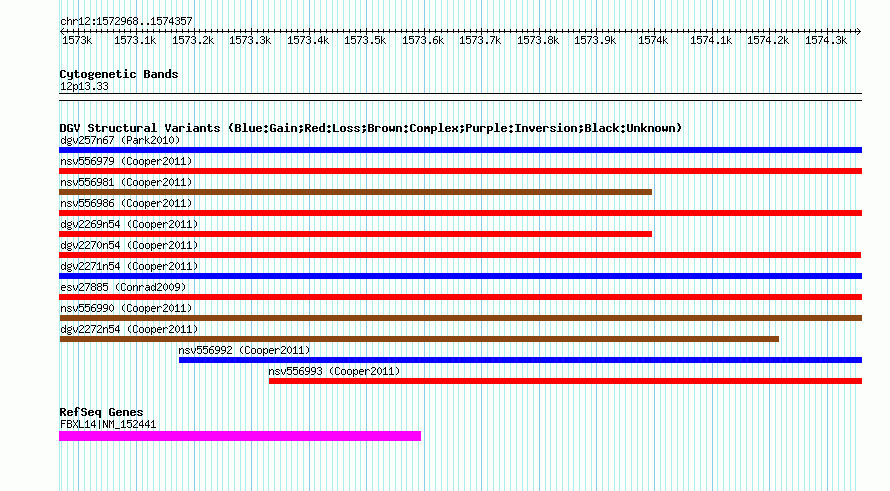Image resolution: width=890 pixels, height=491 pixels.
Task: Click the red bar for dgv2270n54
Action: click(x=460, y=255)
